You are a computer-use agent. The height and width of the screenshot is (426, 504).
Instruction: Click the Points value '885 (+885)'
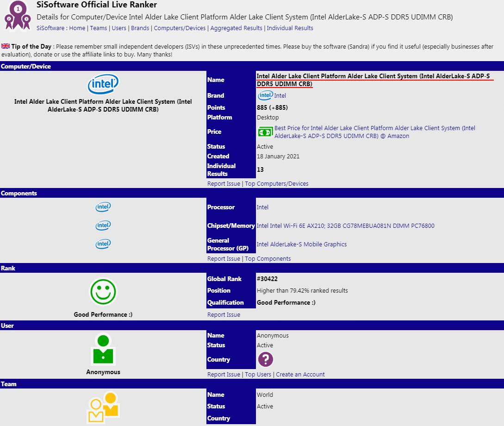click(272, 107)
